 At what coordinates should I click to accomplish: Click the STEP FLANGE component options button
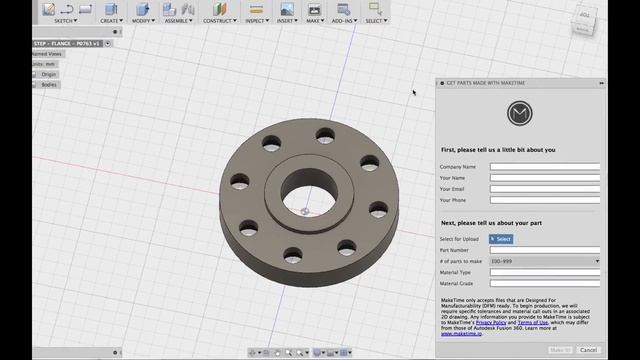(x=108, y=43)
